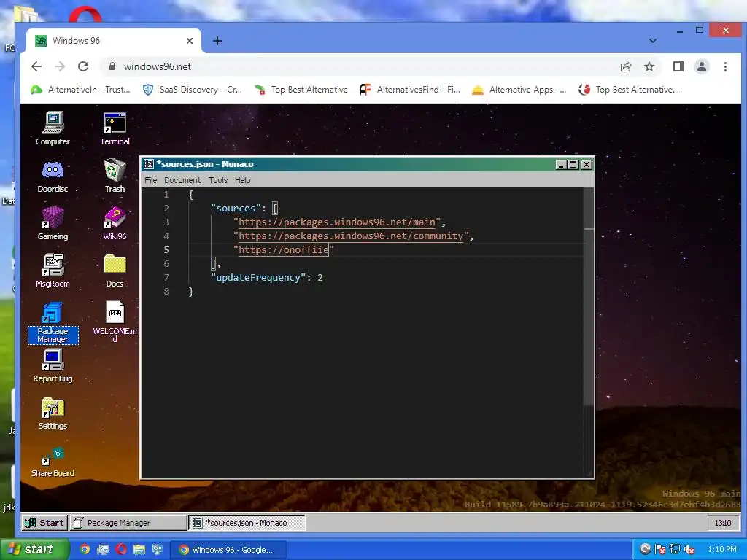Launch Chrome from the XP quick launch
The height and width of the screenshot is (560, 747).
[x=85, y=550]
